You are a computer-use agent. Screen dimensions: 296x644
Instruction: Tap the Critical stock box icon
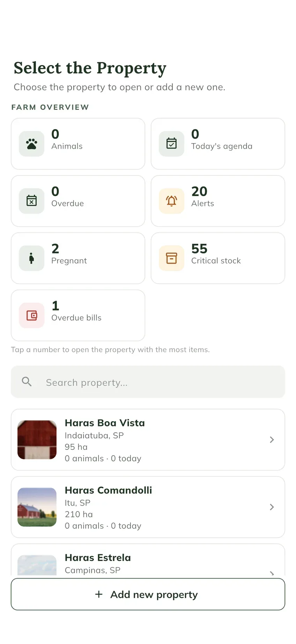(x=171, y=258)
